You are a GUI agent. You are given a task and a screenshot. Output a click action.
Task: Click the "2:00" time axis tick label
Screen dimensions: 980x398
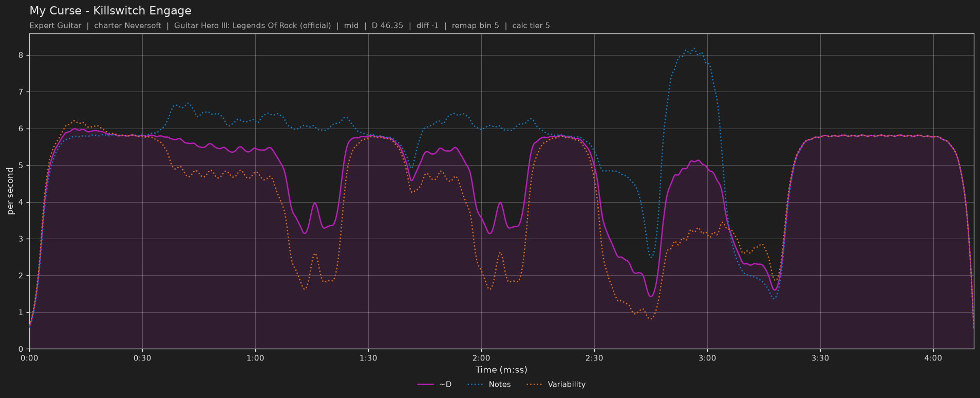481,358
